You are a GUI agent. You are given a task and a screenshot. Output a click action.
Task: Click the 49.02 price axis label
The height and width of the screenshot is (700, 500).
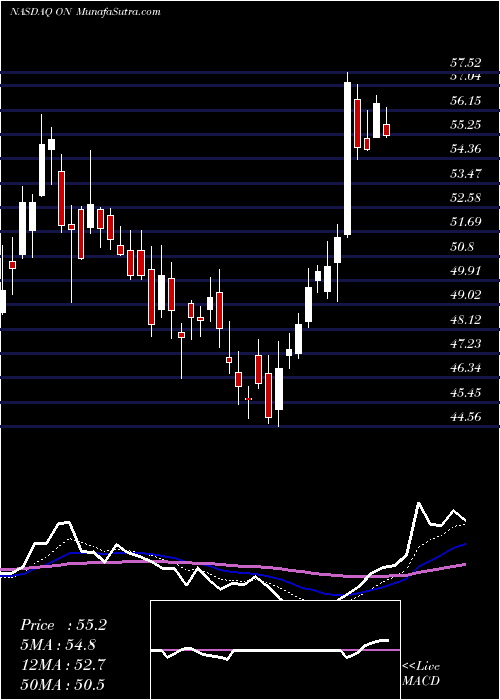(465, 295)
